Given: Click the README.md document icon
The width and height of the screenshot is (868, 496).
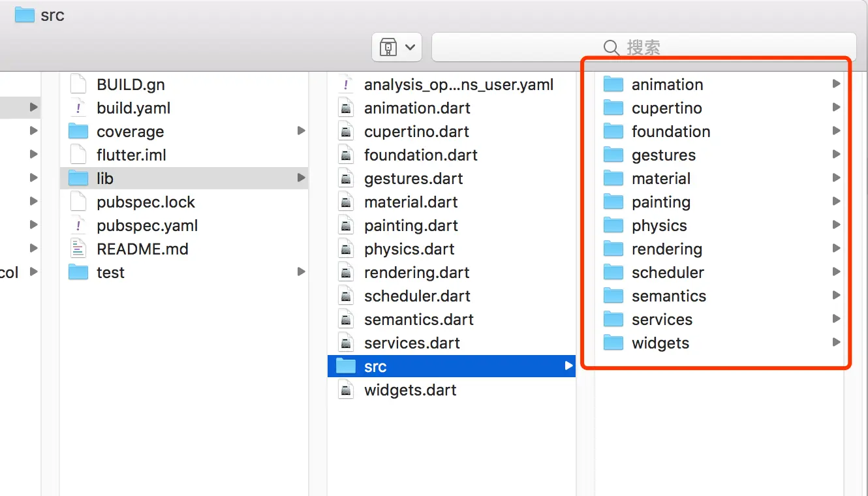Looking at the screenshot, I should click(x=78, y=249).
